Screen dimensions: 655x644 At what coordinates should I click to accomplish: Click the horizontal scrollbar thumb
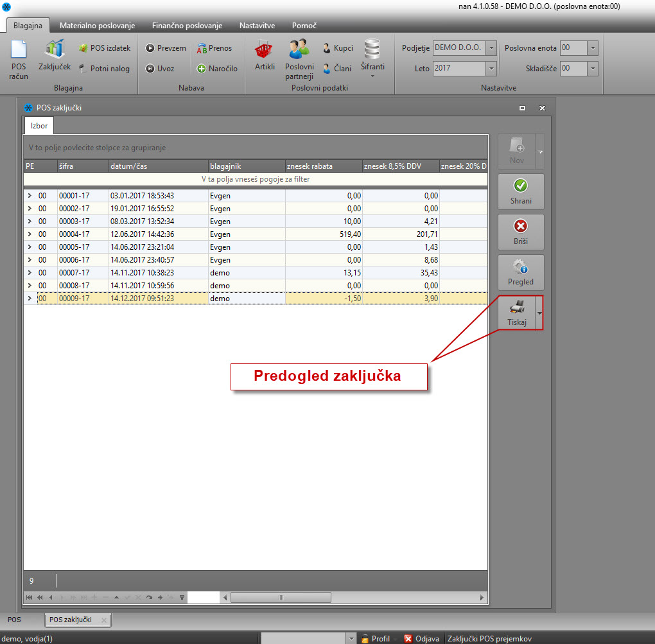click(281, 598)
